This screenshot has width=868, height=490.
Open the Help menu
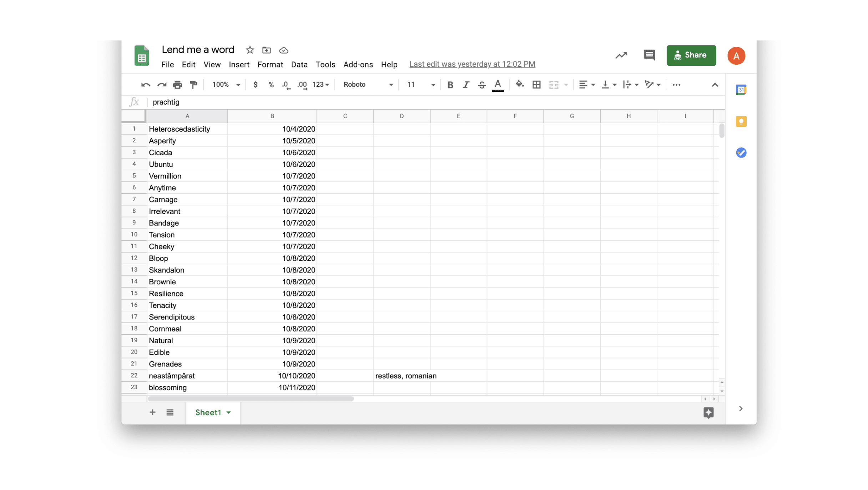pyautogui.click(x=389, y=65)
